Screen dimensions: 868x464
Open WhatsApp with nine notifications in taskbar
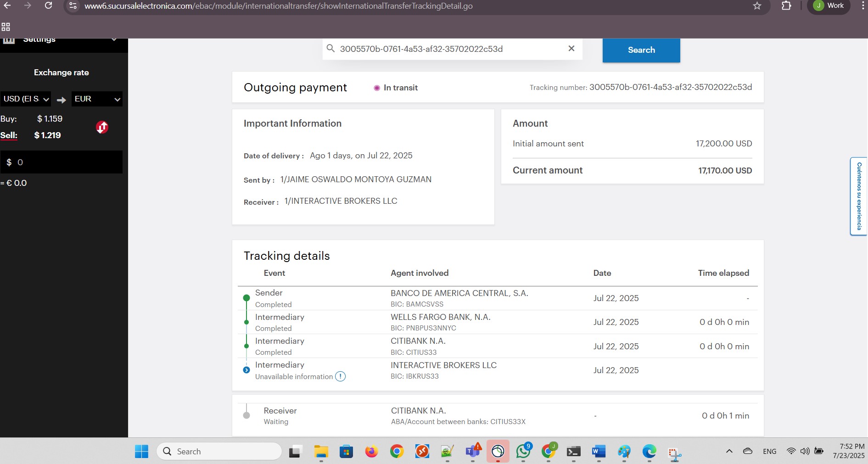(523, 452)
